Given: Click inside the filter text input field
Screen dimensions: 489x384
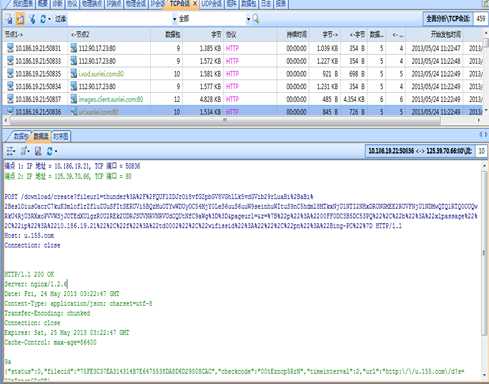Looking at the screenshot, I should coord(119,19).
